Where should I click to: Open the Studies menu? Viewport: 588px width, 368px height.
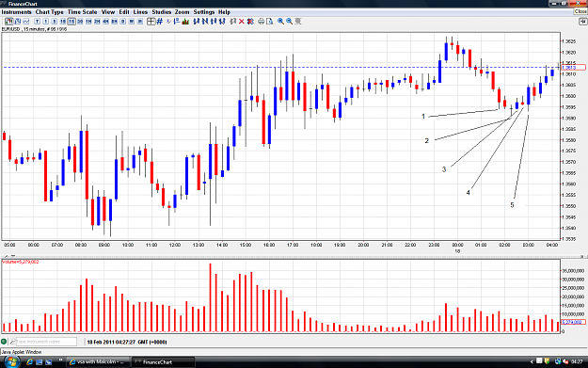coord(161,12)
